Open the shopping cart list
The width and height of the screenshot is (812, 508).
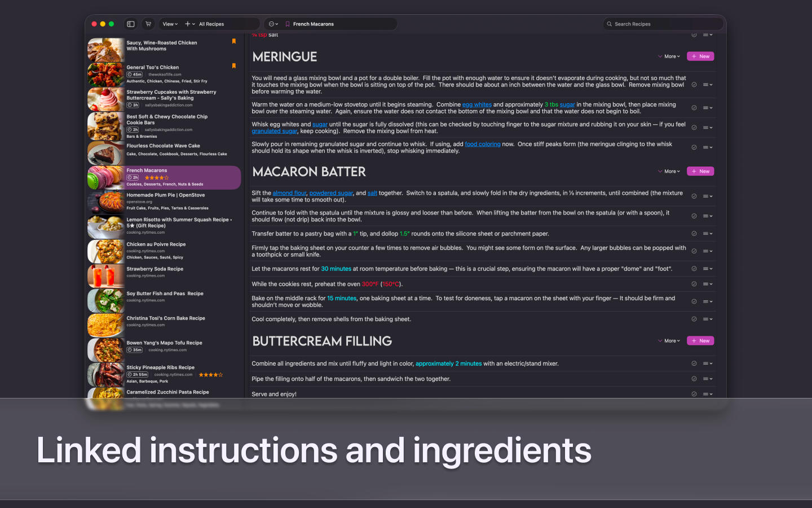[148, 24]
